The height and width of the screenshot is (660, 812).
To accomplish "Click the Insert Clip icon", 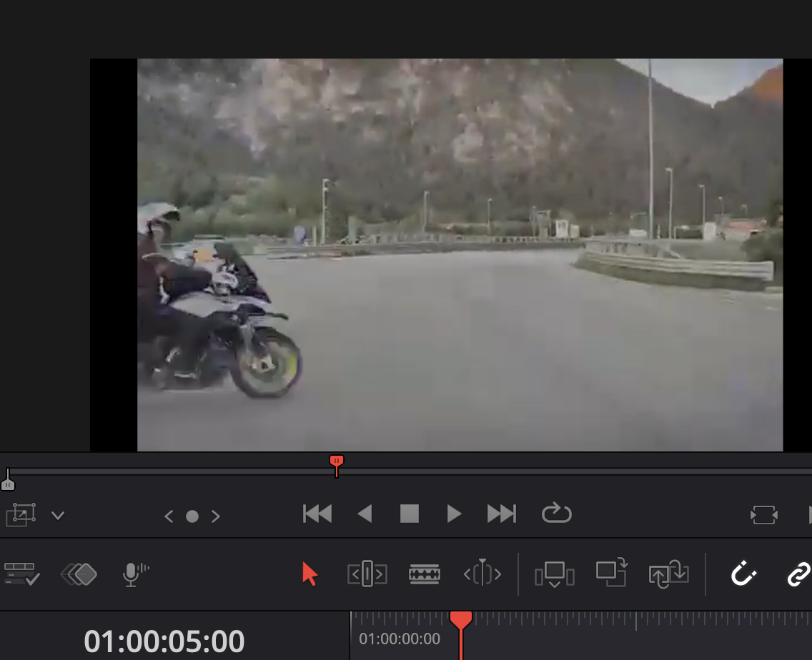I will coord(554,574).
